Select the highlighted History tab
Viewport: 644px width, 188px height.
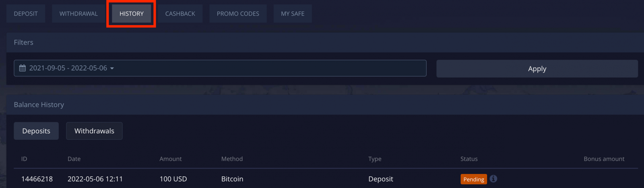coord(131,14)
